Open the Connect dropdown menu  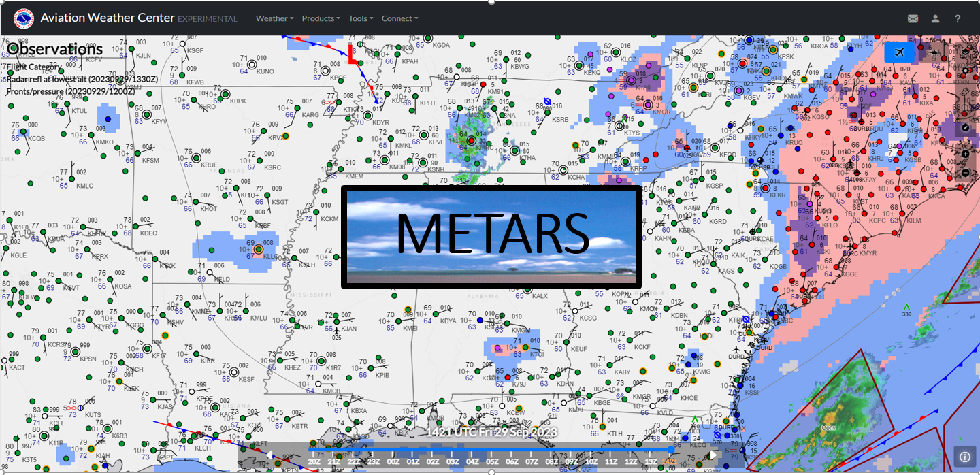pyautogui.click(x=400, y=18)
